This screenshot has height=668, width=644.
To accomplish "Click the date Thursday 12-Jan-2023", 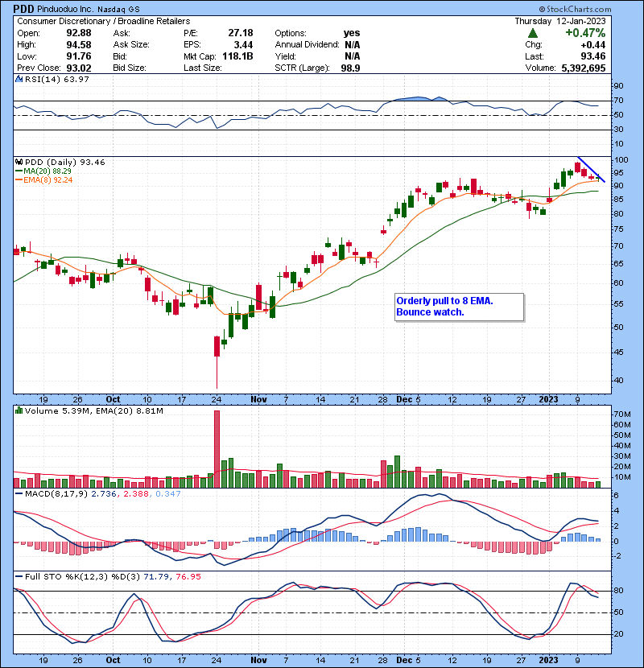I will click(560, 21).
